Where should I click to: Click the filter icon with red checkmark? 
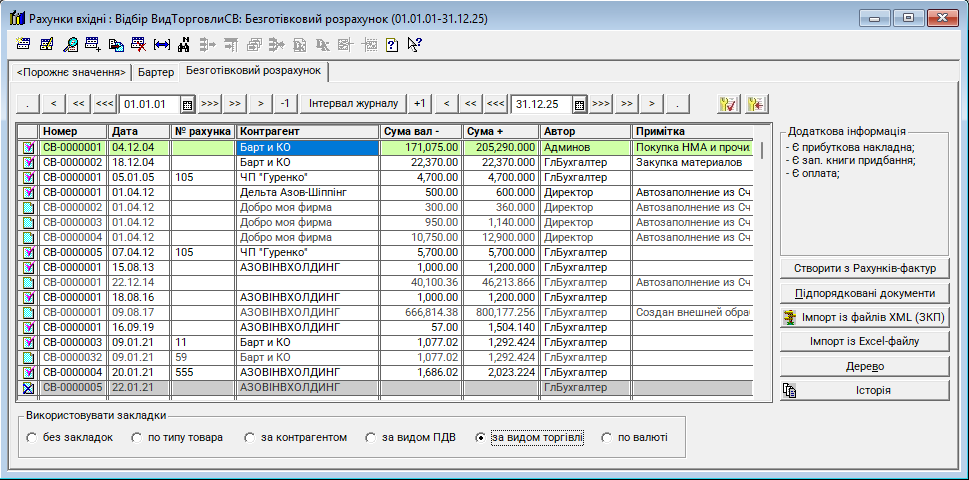[728, 104]
